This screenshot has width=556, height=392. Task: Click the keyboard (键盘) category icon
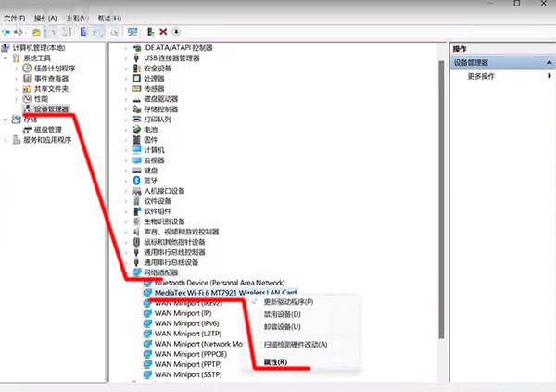(136, 171)
